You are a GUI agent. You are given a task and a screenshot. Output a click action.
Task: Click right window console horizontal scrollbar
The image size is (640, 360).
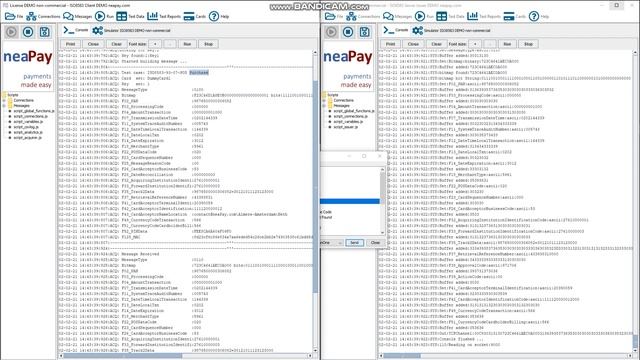click(x=506, y=356)
